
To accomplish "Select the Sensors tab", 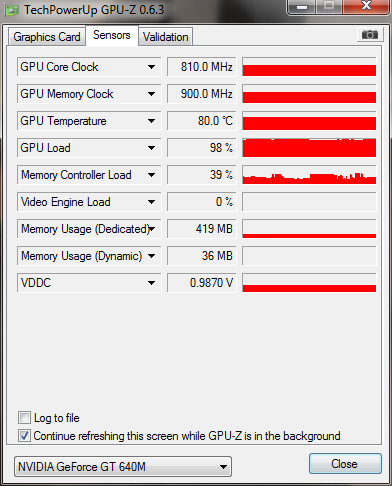I will 112,35.
